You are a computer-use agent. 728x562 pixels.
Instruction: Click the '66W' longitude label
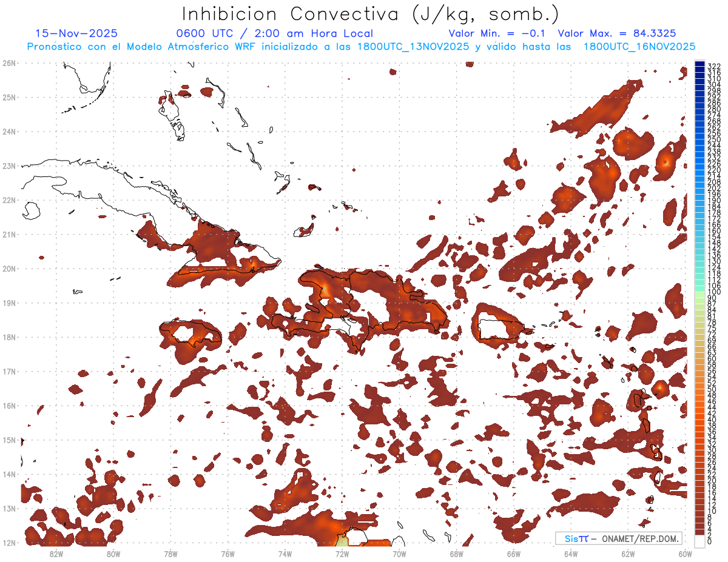pos(514,554)
